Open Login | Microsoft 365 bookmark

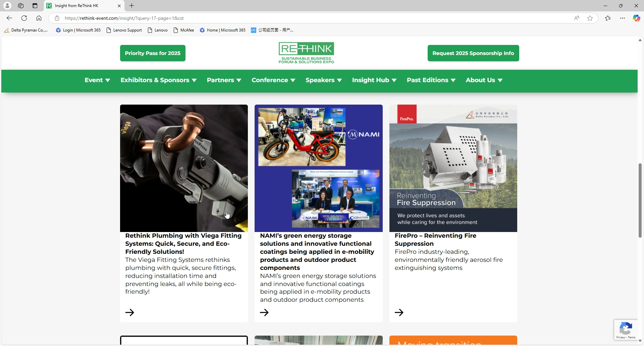click(x=78, y=30)
